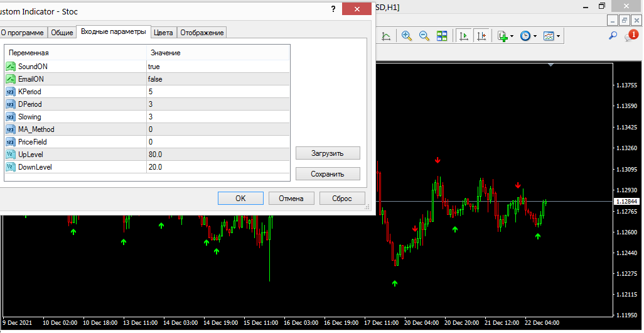Open the chat notifications bubble
644x333 pixels.
(x=631, y=35)
